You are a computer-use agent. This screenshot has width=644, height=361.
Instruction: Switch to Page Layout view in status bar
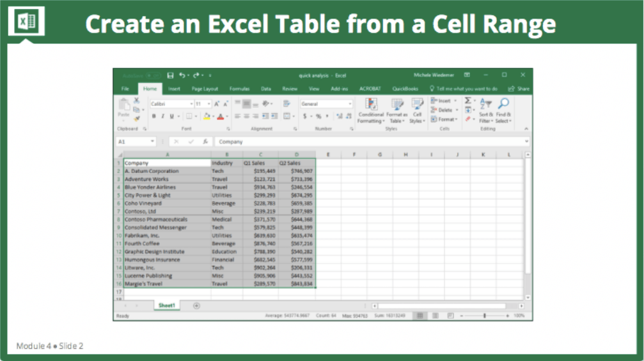pos(436,316)
